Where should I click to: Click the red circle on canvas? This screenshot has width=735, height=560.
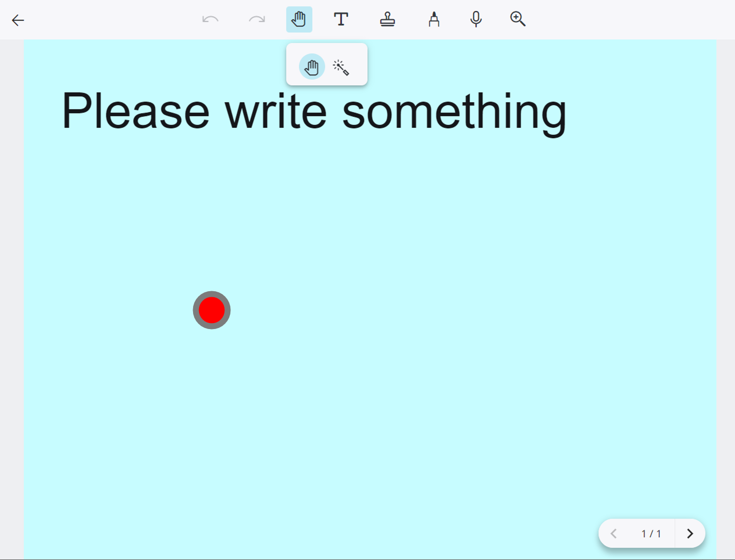click(211, 310)
